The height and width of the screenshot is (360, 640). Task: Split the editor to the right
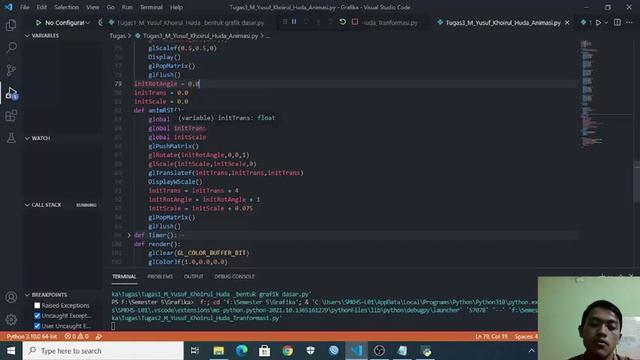[x=617, y=23]
